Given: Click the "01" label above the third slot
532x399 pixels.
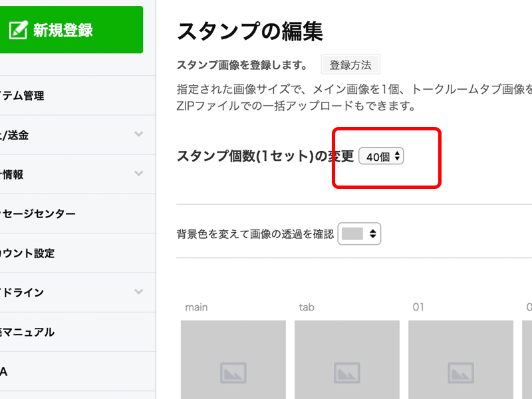Looking at the screenshot, I should point(418,307).
